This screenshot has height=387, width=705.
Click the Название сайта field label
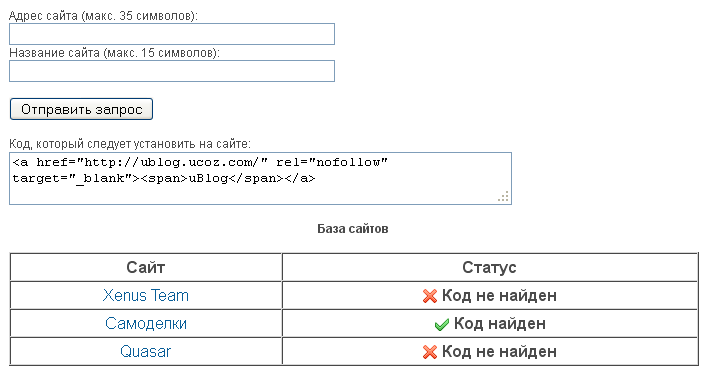coord(115,53)
